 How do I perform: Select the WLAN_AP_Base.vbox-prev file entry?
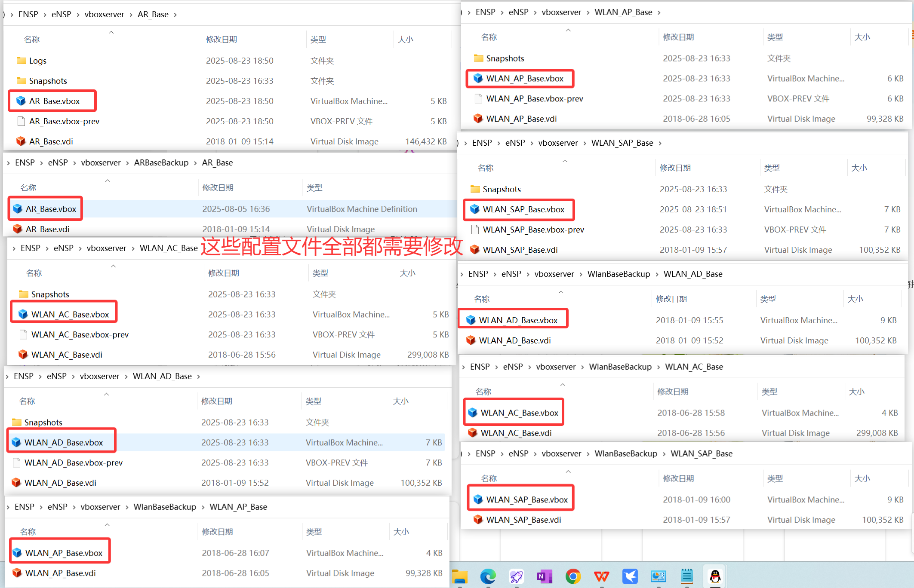point(534,98)
